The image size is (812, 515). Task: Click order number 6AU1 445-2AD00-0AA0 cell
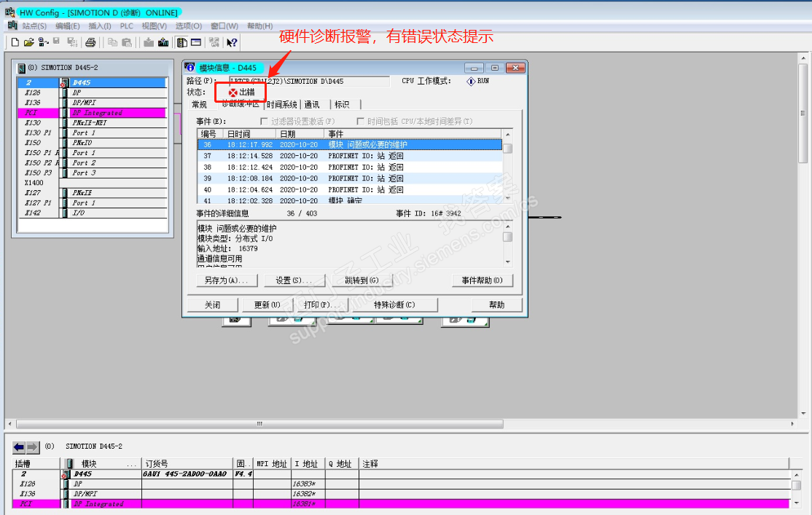tap(187, 474)
